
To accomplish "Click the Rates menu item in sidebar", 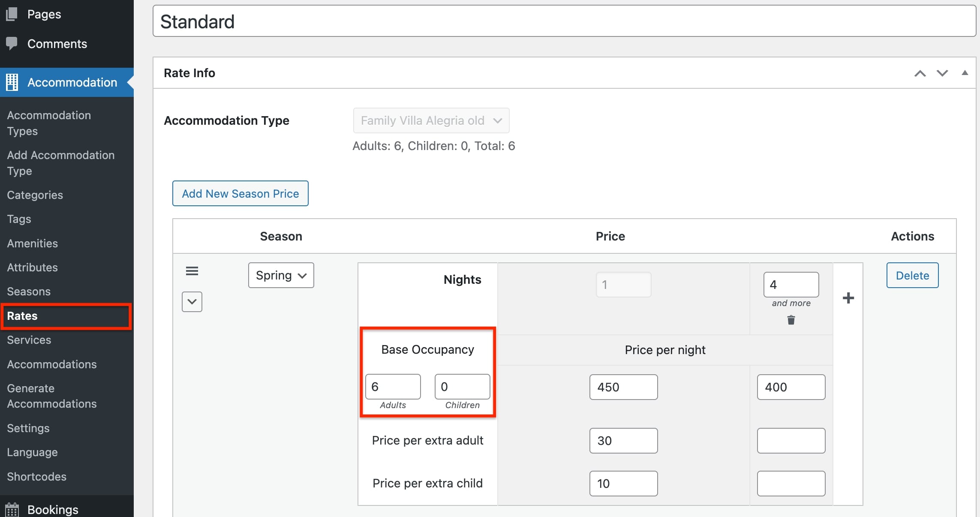I will pos(21,316).
